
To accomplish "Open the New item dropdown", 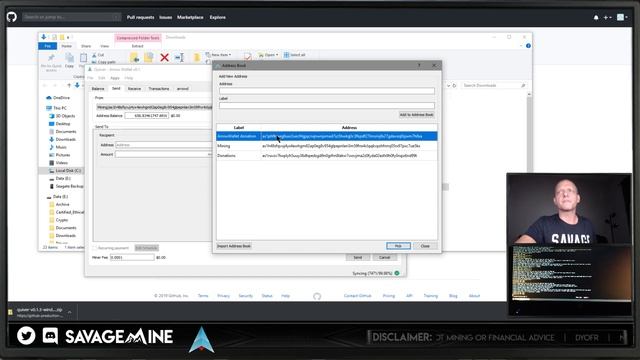I will click(x=218, y=55).
